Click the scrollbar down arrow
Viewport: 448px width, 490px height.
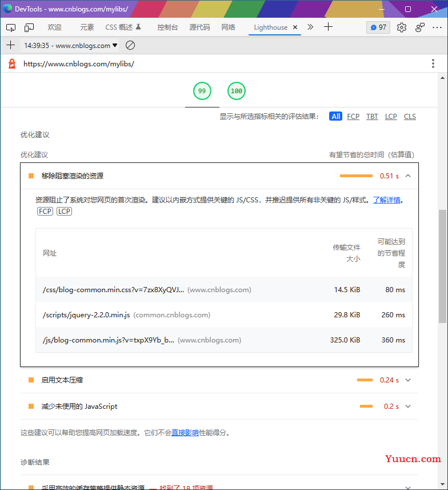click(x=442, y=484)
